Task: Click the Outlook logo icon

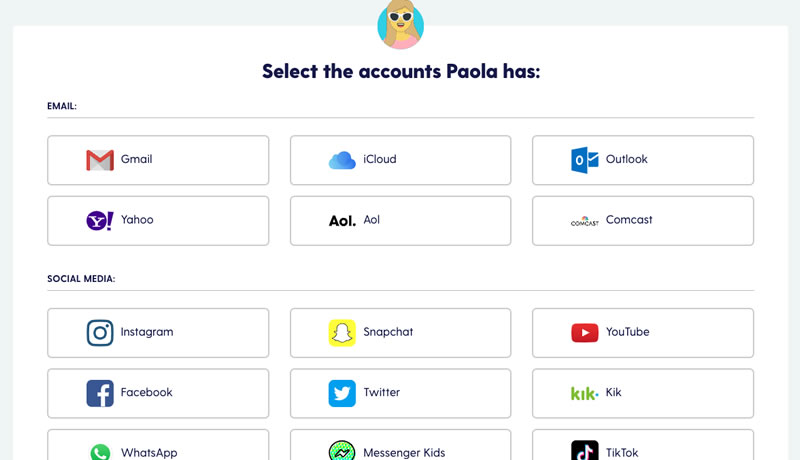Action: pyautogui.click(x=585, y=160)
